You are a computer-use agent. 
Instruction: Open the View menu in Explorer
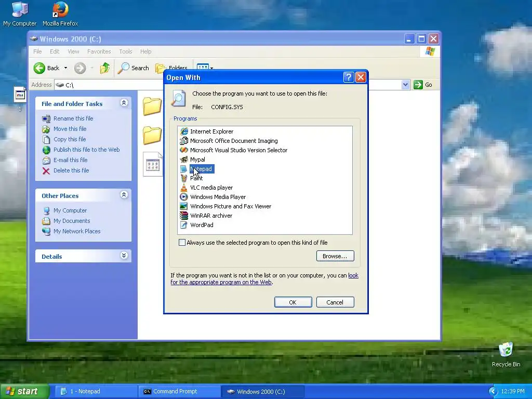[73, 51]
